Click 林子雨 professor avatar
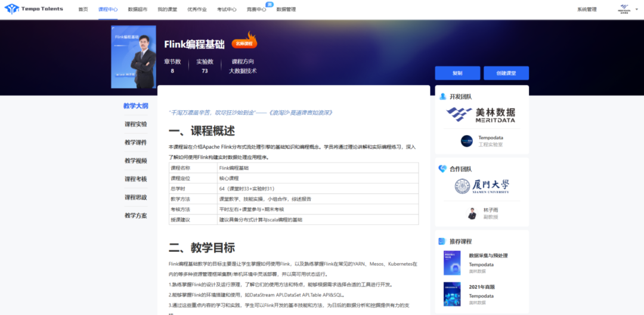This screenshot has width=644, height=315. [x=472, y=213]
